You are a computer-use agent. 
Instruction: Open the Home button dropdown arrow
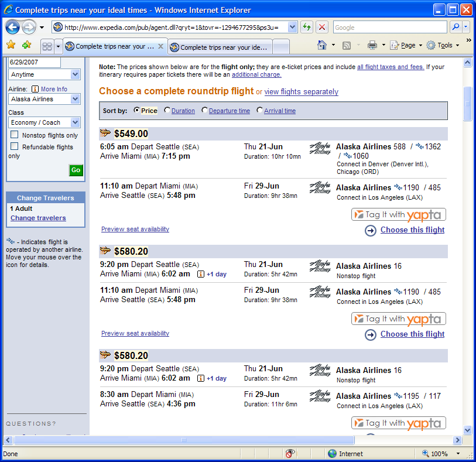coord(333,45)
